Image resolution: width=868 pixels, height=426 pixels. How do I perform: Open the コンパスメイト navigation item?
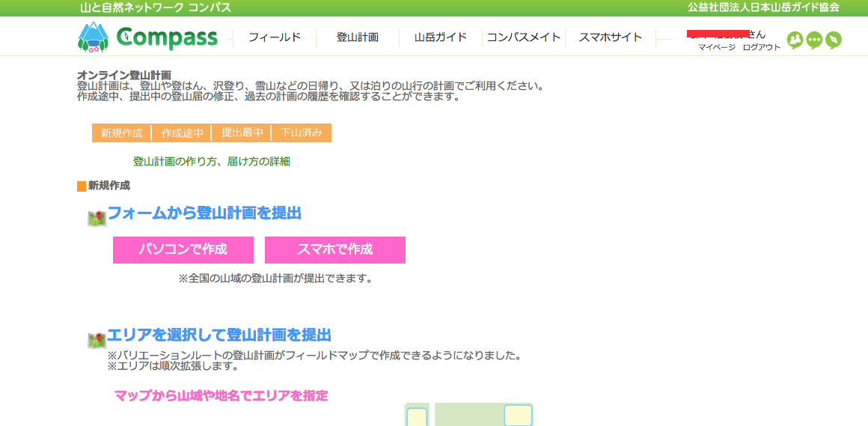pos(524,37)
